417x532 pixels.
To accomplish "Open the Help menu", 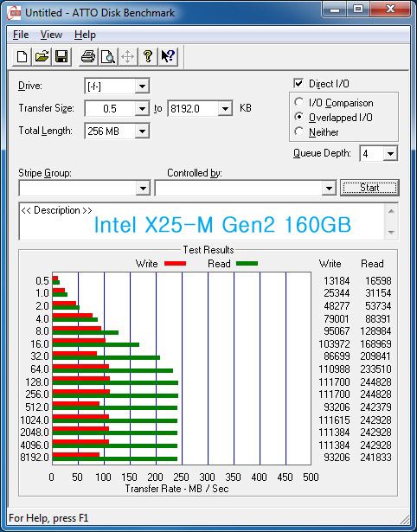I will pyautogui.click(x=85, y=35).
